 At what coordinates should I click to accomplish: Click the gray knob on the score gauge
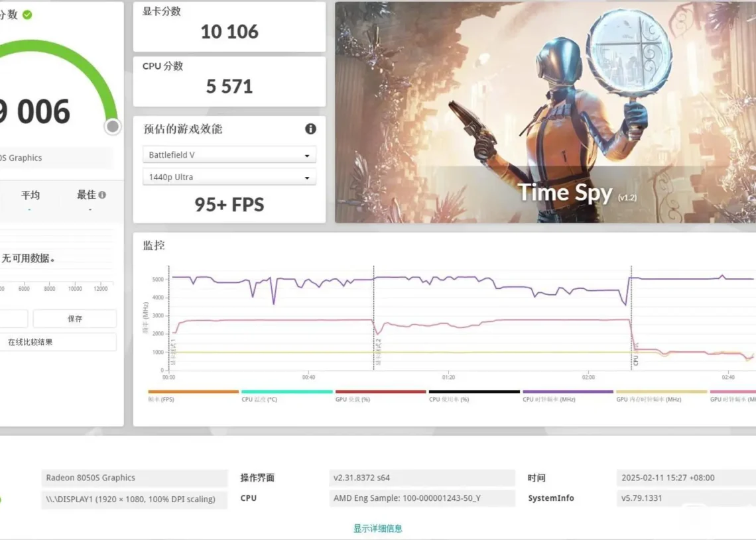pyautogui.click(x=113, y=127)
